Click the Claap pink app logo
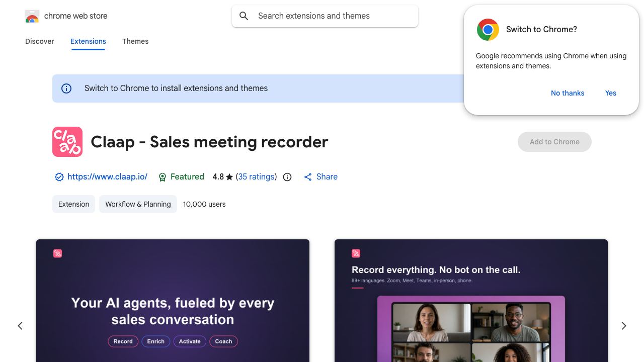 [x=67, y=142]
